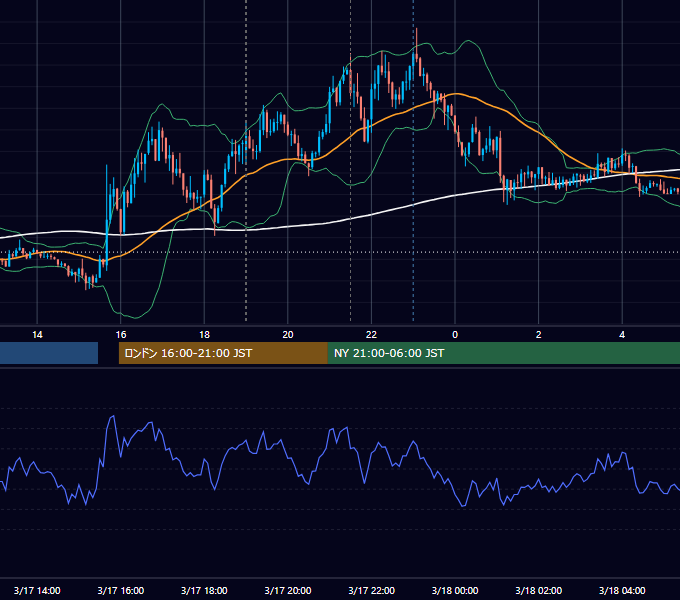Click hour label 0 on price chart axis
This screenshot has height=600, width=680.
point(455,335)
